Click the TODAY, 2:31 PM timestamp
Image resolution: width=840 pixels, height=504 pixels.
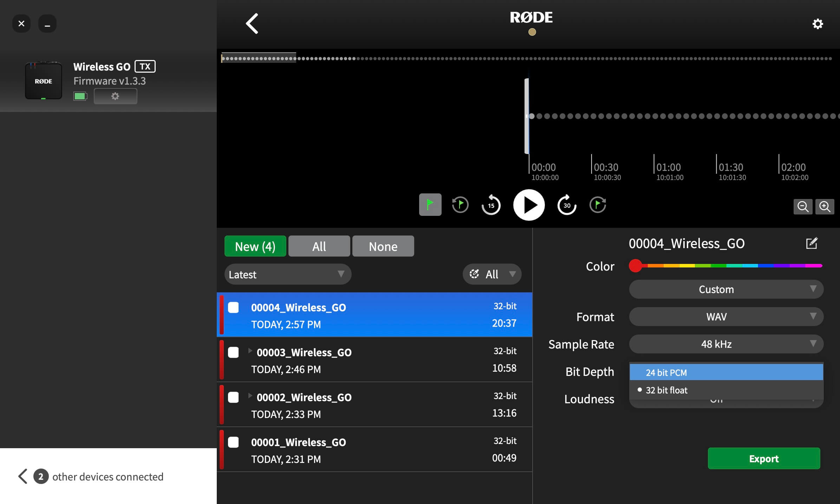[286, 459]
